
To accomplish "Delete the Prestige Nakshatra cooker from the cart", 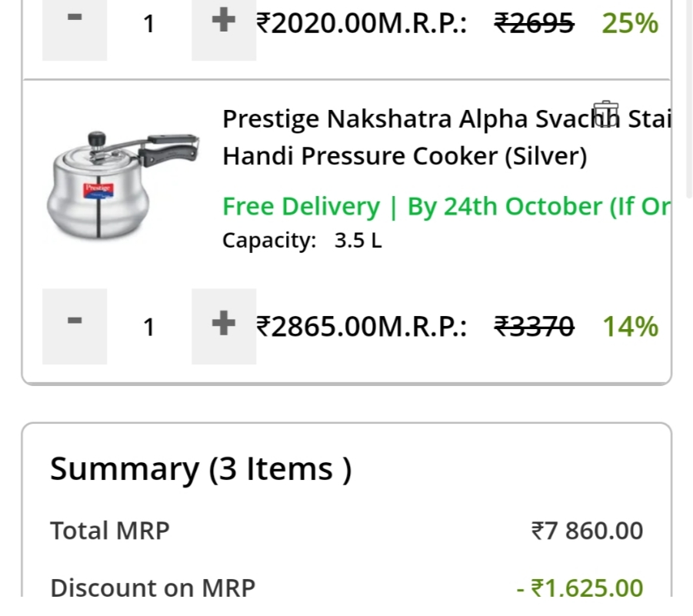I will point(606,114).
